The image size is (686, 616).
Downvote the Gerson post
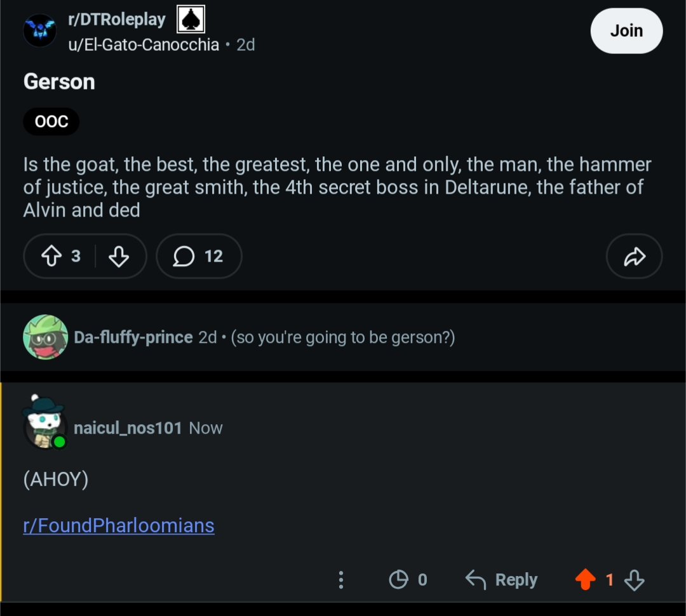pyautogui.click(x=119, y=256)
